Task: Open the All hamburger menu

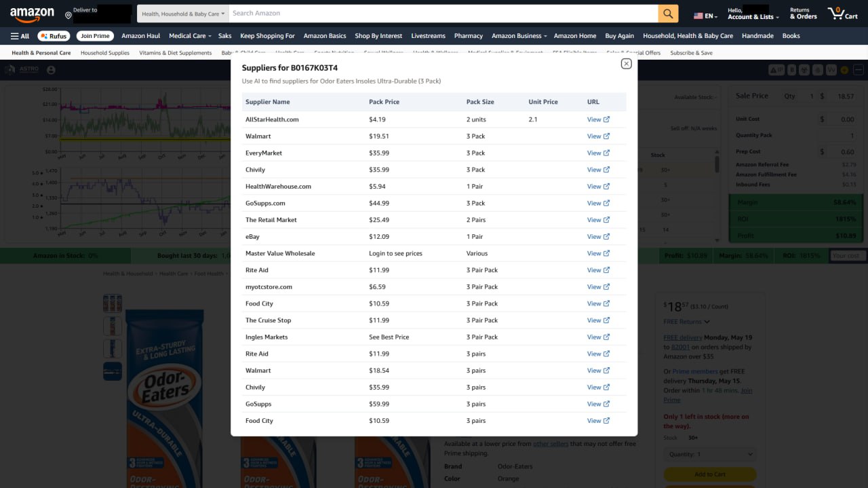Action: [x=20, y=36]
